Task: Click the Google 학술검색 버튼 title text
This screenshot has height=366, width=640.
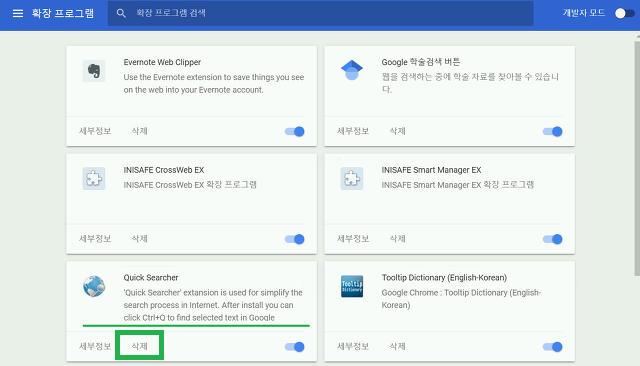Action: point(420,62)
